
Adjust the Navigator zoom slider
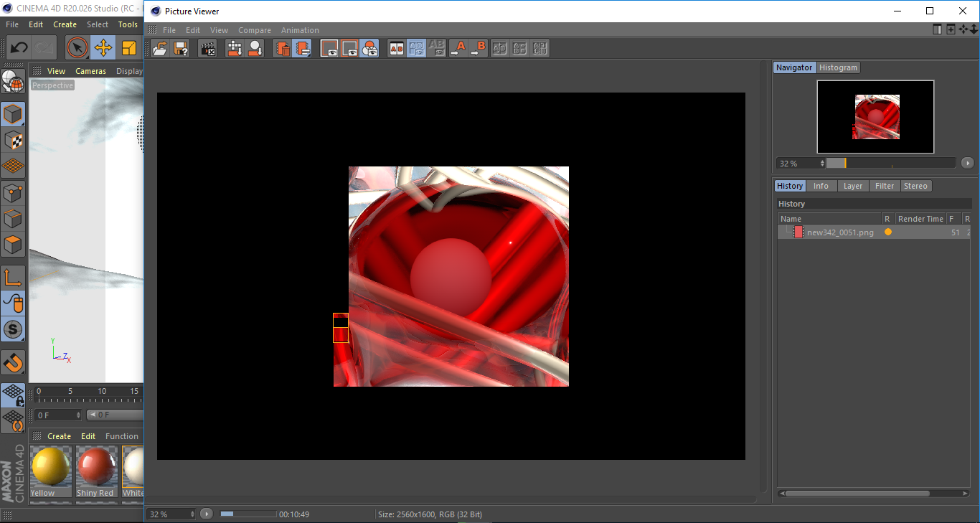click(x=890, y=163)
